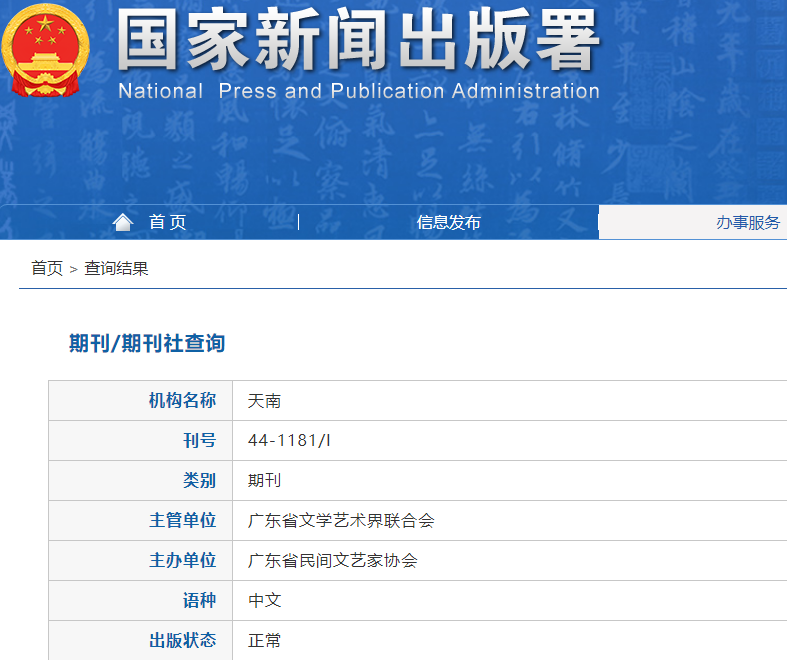The width and height of the screenshot is (787, 660).
Task: Click the 出版状态 row label
Action: click(182, 641)
